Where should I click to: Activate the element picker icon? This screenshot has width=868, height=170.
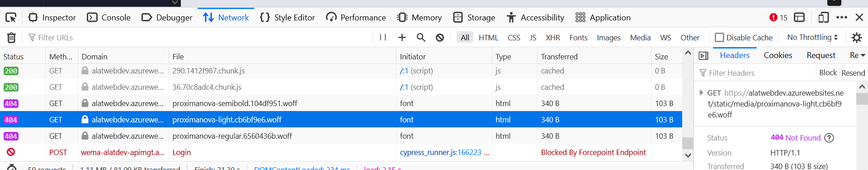click(x=11, y=18)
